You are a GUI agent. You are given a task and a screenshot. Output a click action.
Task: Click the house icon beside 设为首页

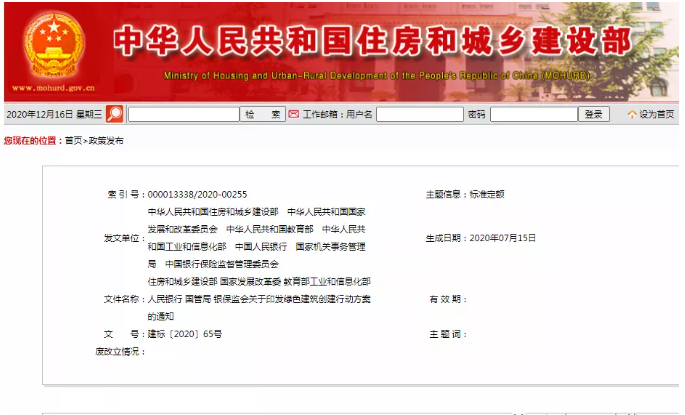click(632, 114)
